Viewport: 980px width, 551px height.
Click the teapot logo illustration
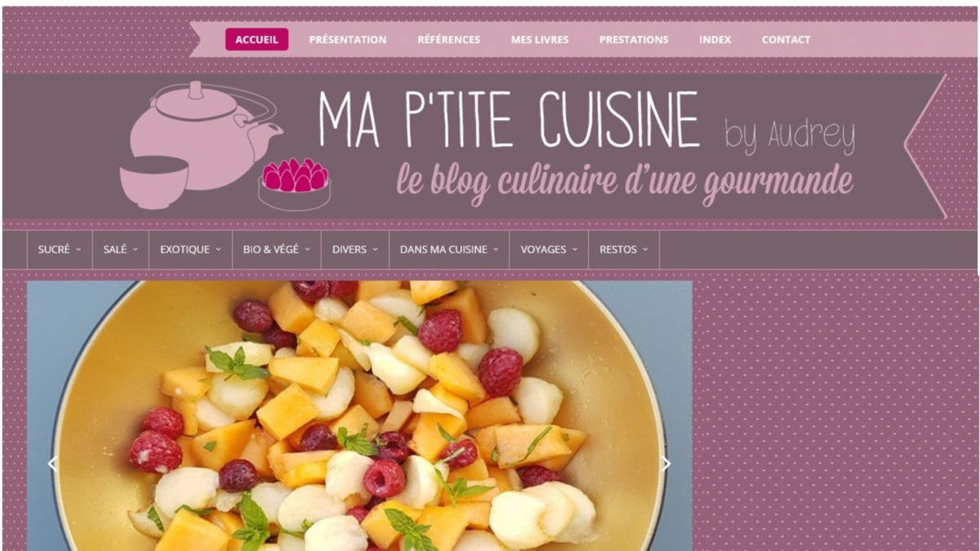tap(204, 131)
